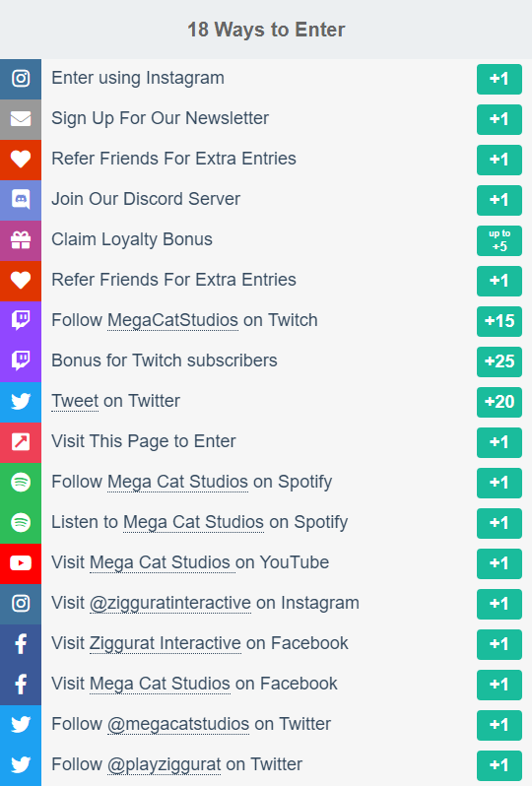This screenshot has width=532, height=786.
Task: Open the @playziggurat Twitter link
Action: (x=164, y=764)
